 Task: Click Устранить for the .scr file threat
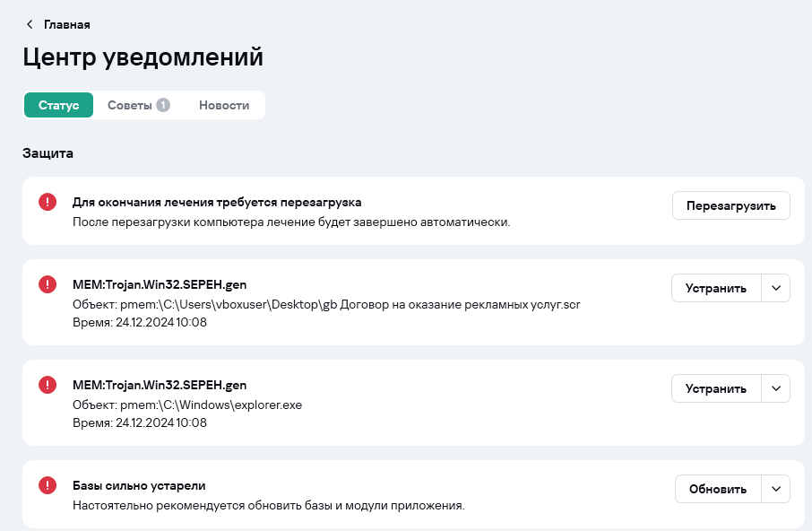click(x=715, y=288)
